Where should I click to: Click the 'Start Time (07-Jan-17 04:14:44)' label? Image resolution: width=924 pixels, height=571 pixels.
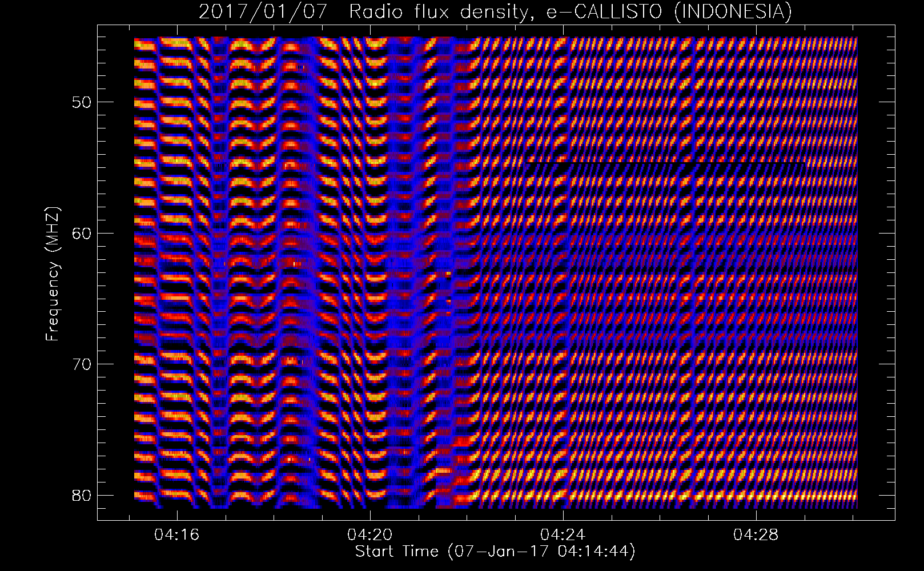[x=495, y=552]
